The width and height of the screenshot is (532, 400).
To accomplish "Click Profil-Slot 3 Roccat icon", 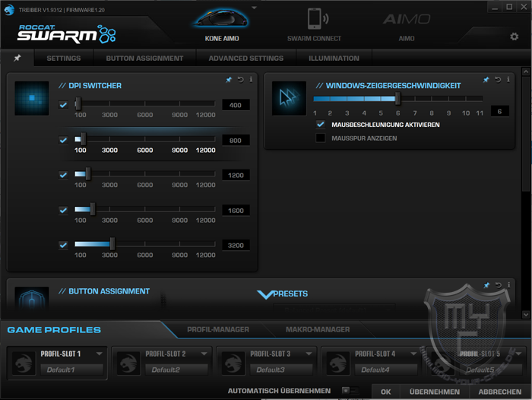I will tap(233, 363).
